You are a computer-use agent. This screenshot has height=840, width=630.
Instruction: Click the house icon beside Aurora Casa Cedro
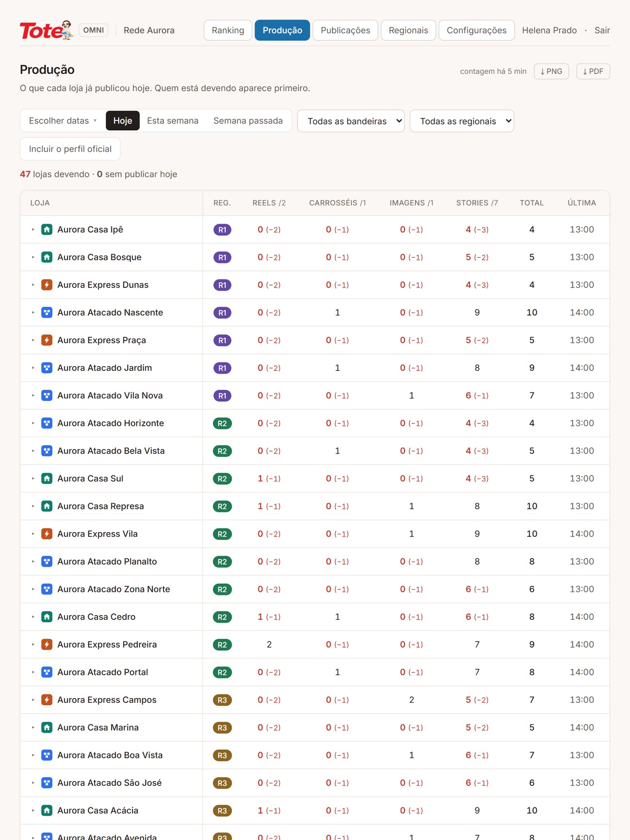[x=47, y=617]
